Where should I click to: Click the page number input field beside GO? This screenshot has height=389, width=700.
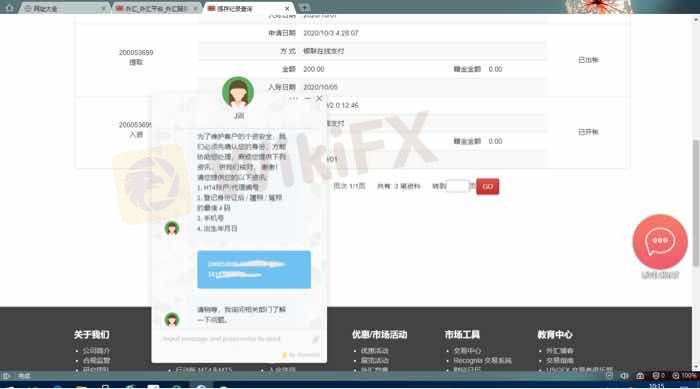[x=458, y=186]
